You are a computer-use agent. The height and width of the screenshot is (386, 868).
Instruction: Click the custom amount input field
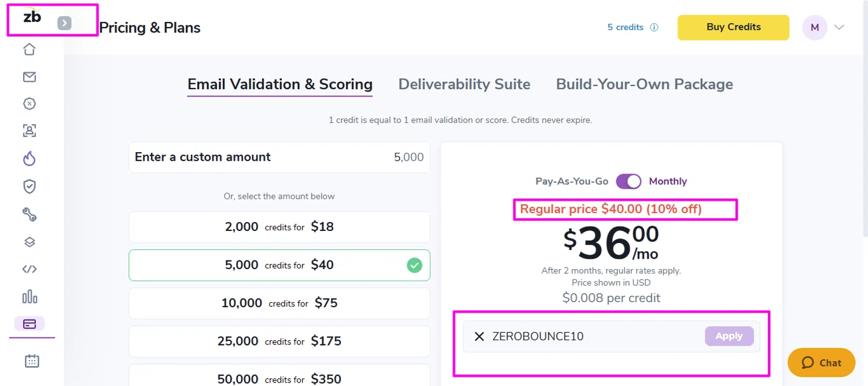click(279, 157)
